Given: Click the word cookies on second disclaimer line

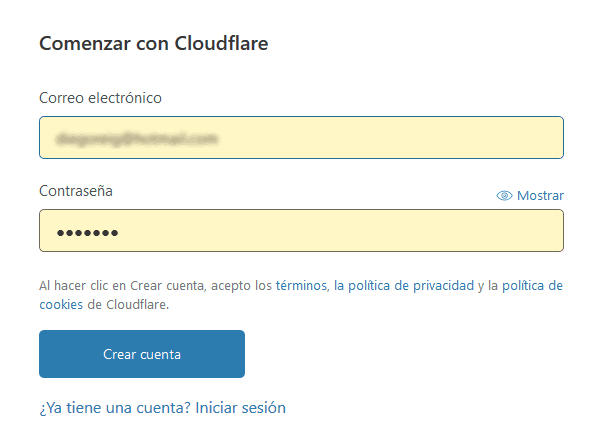Looking at the screenshot, I should (x=60, y=305).
